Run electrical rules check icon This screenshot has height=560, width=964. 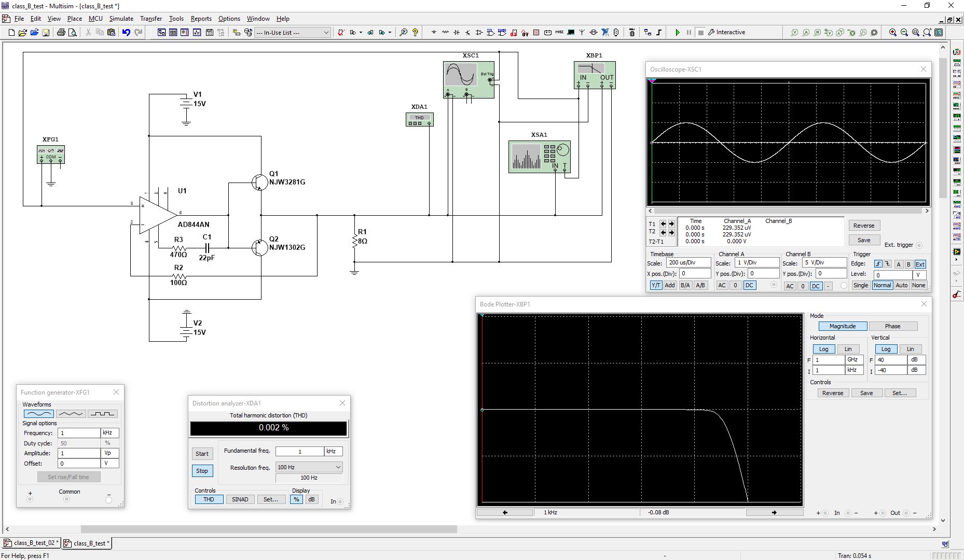(341, 32)
